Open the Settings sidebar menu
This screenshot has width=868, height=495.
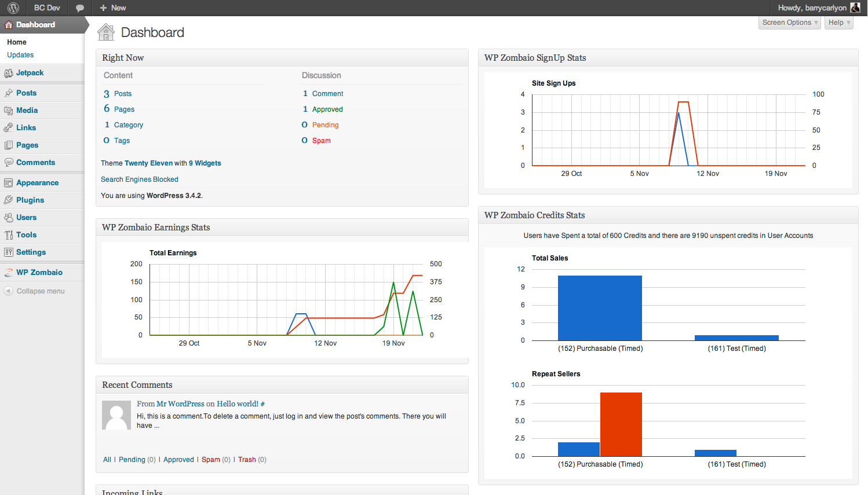point(31,252)
